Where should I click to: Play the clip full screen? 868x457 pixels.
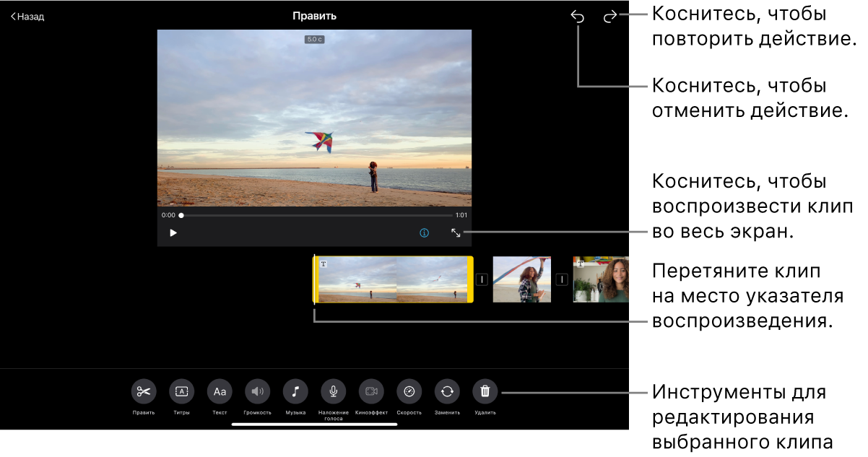[x=456, y=233]
